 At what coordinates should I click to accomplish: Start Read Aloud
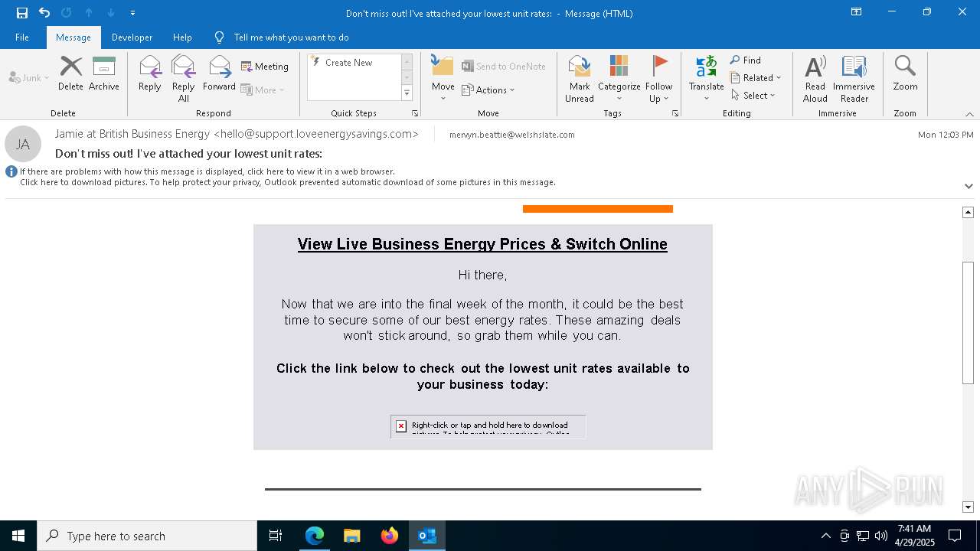coord(815,78)
